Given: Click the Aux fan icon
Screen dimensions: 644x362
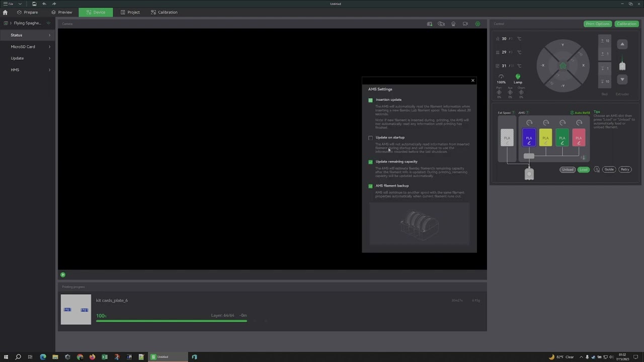Looking at the screenshot, I should click(x=510, y=92).
